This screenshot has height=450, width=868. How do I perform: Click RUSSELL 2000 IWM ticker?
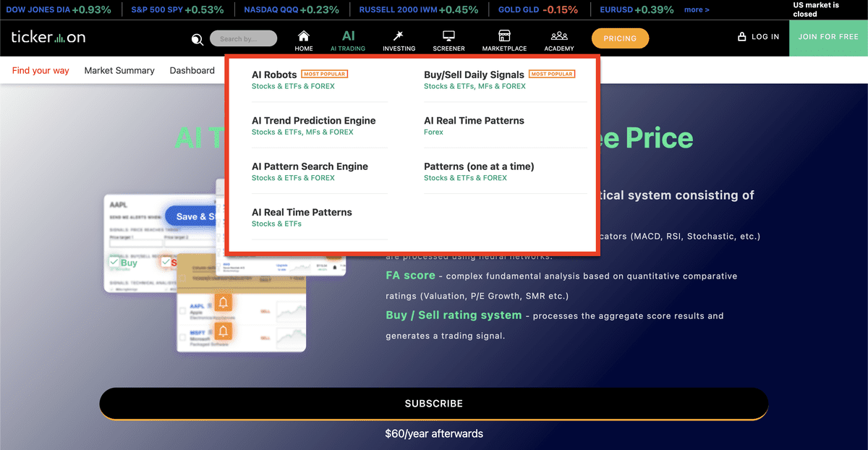(x=419, y=9)
